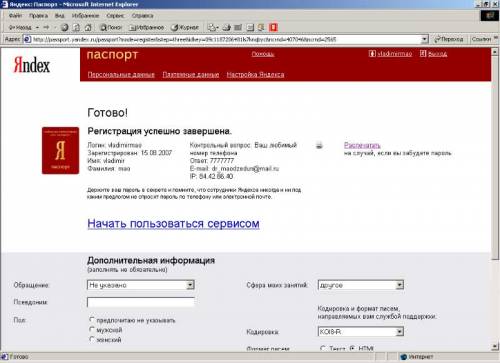Click the Выход logout link
This screenshot has width=500, height=363.
437,54
